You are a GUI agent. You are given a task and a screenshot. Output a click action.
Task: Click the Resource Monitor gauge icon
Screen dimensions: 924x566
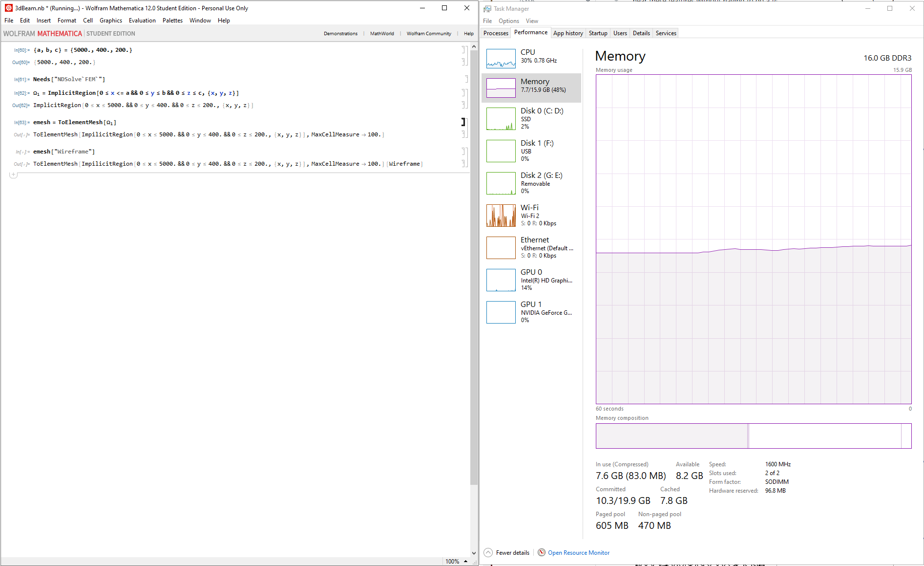[x=542, y=553]
